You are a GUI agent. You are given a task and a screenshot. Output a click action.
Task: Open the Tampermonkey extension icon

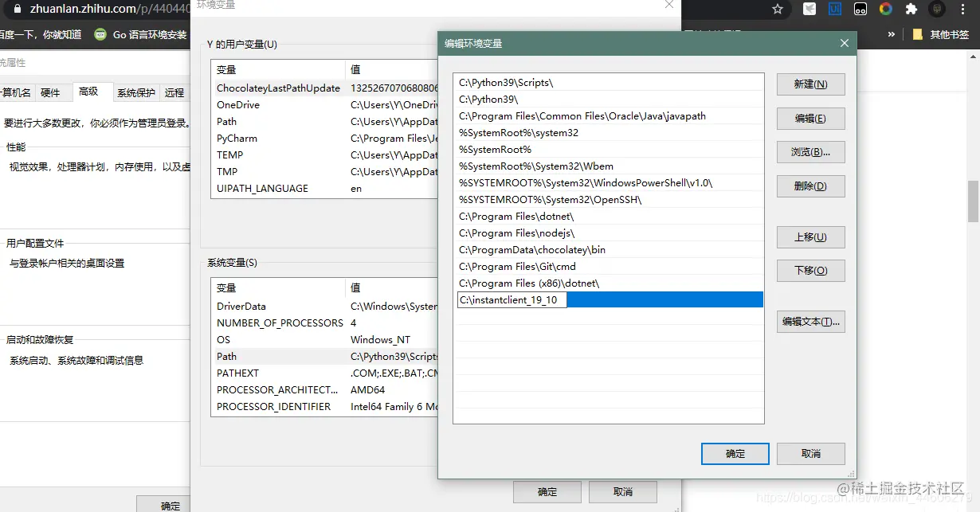click(860, 10)
